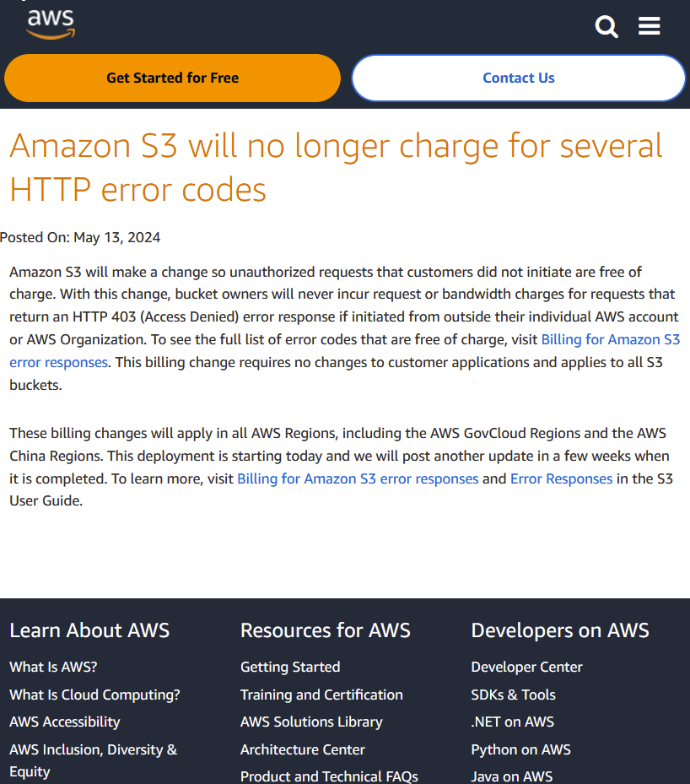
Task: Visit the AWS Accessibility page
Action: coord(65,722)
